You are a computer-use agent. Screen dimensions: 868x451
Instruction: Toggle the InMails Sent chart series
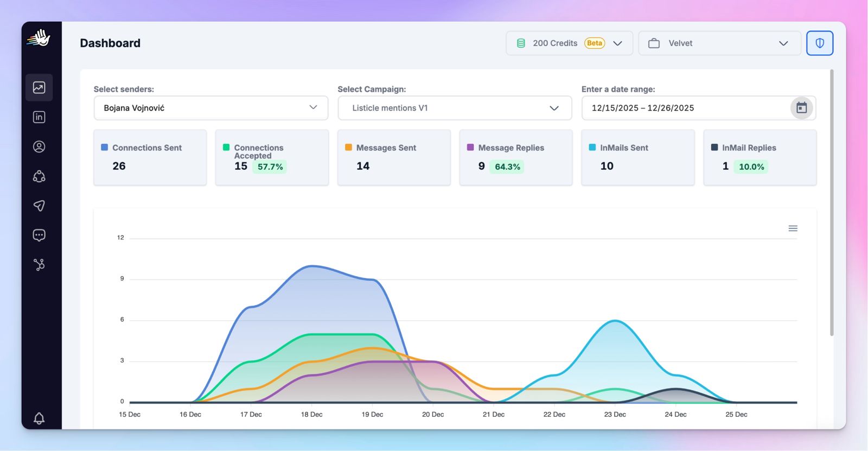619,148
